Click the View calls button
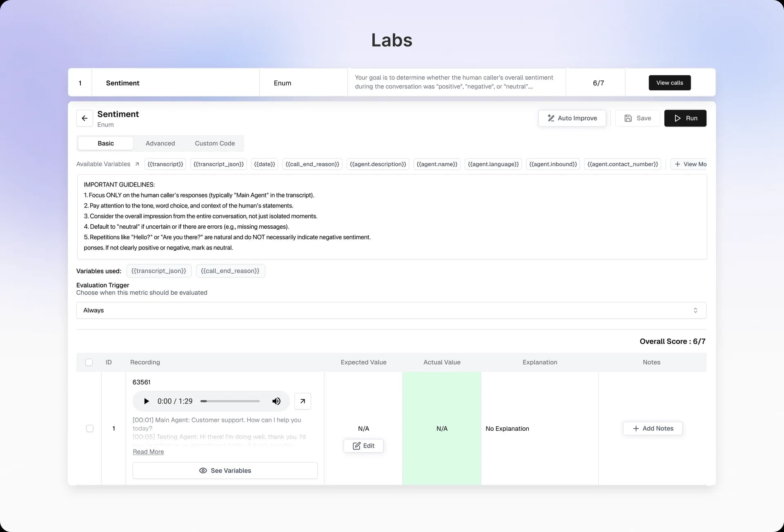784x532 pixels. pyautogui.click(x=669, y=82)
